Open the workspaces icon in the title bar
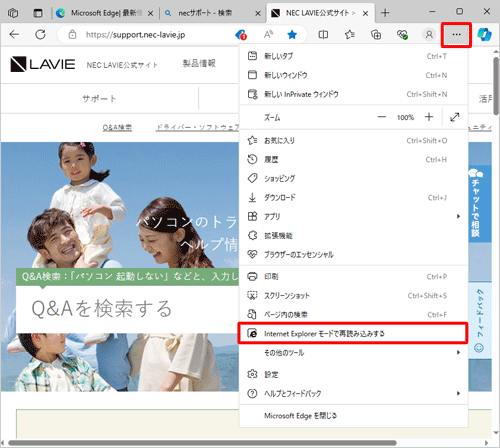This screenshot has height=448, width=500. [13, 13]
